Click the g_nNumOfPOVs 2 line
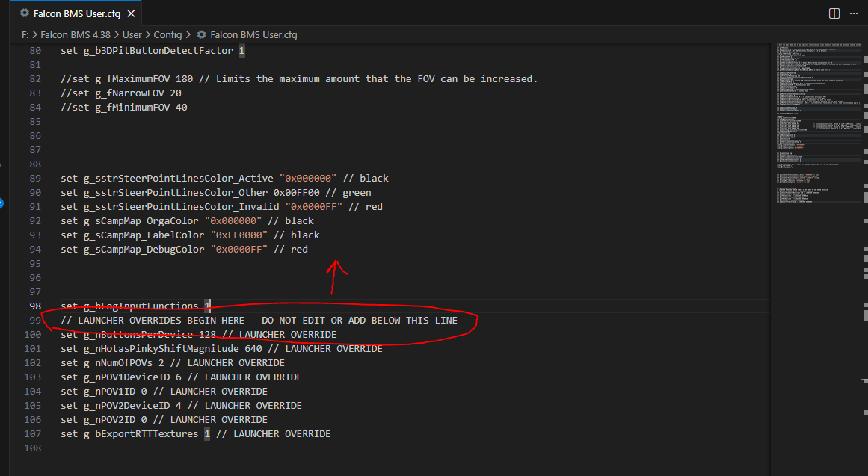Screen dimensions: 868x476 173,363
